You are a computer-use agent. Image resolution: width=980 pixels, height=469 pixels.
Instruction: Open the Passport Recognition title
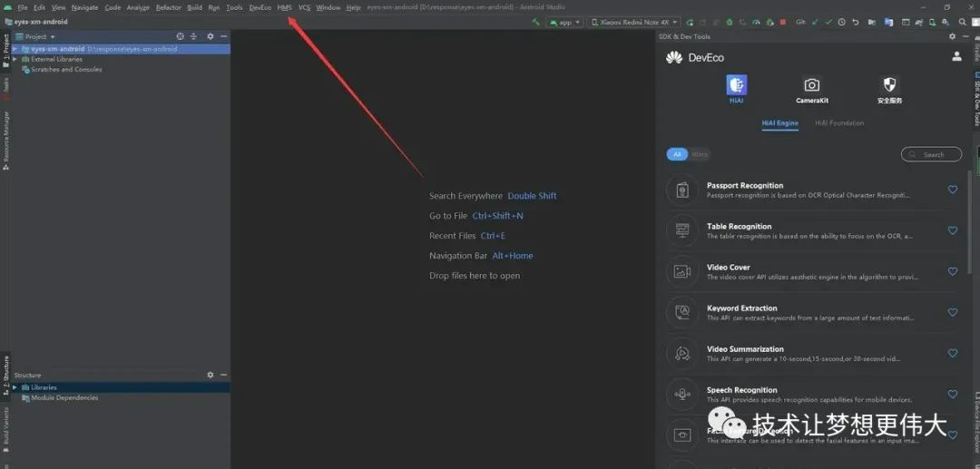745,185
